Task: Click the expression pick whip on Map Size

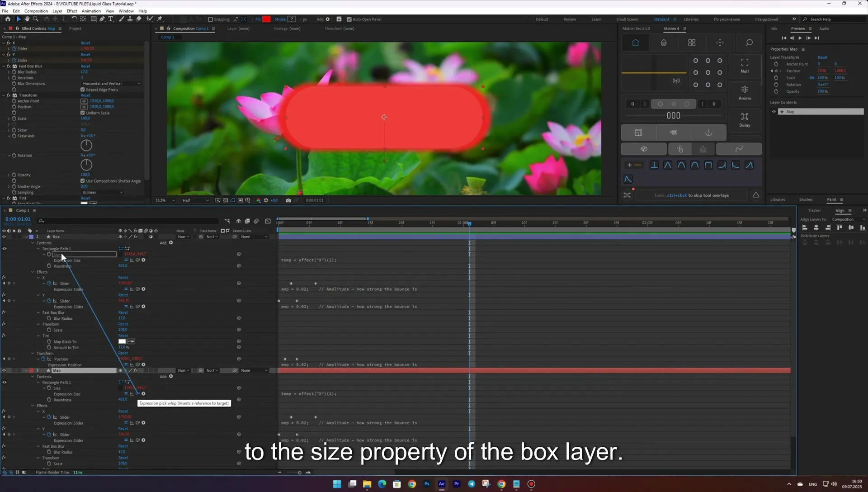Action: pos(137,394)
